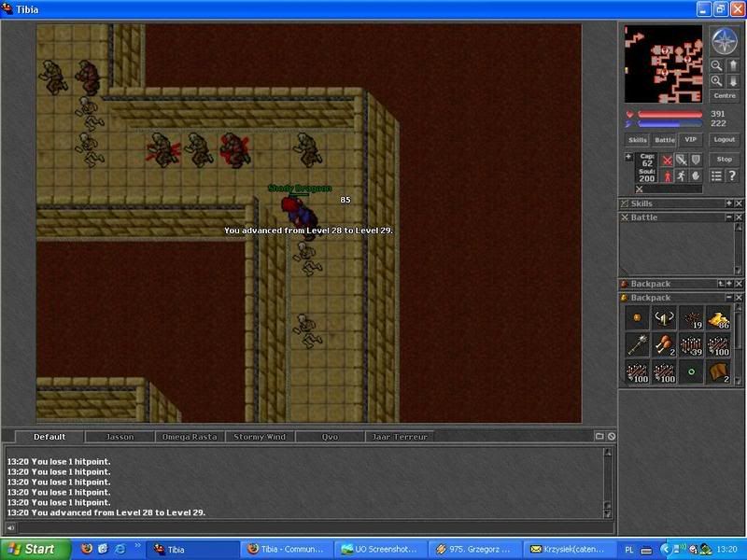This screenshot has width=747, height=560.
Task: Expand inventory with plus button beside Cap
Action: click(x=628, y=157)
